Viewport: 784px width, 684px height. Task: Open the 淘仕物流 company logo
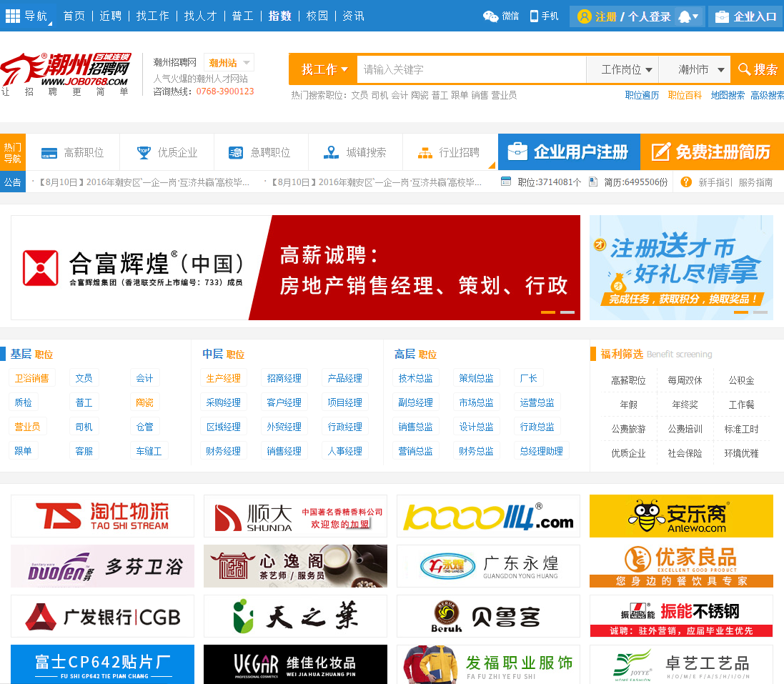pyautogui.click(x=102, y=516)
